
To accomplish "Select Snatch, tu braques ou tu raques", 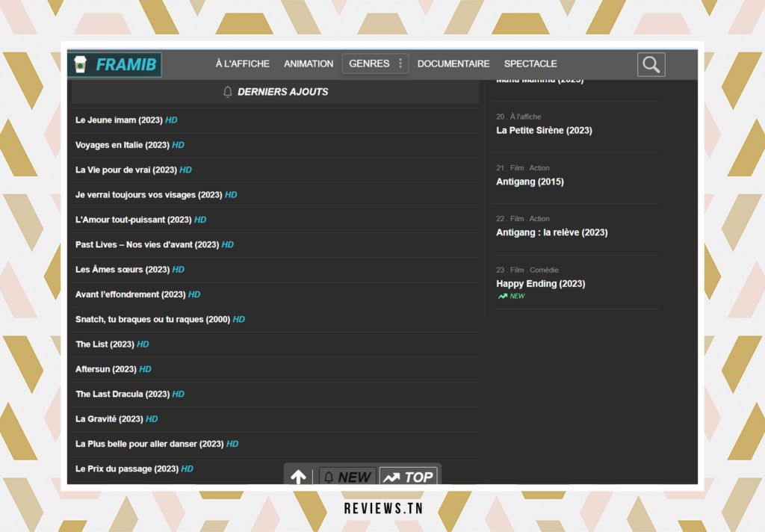I will pos(152,319).
